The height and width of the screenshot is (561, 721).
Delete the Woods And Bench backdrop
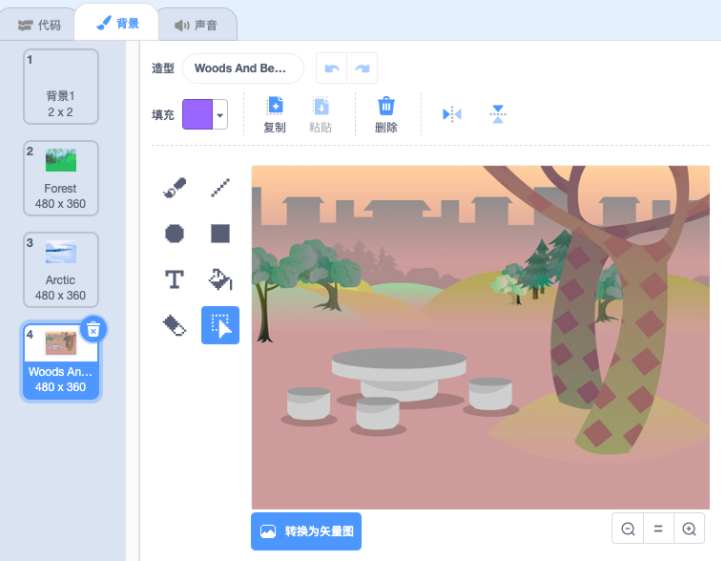click(93, 329)
